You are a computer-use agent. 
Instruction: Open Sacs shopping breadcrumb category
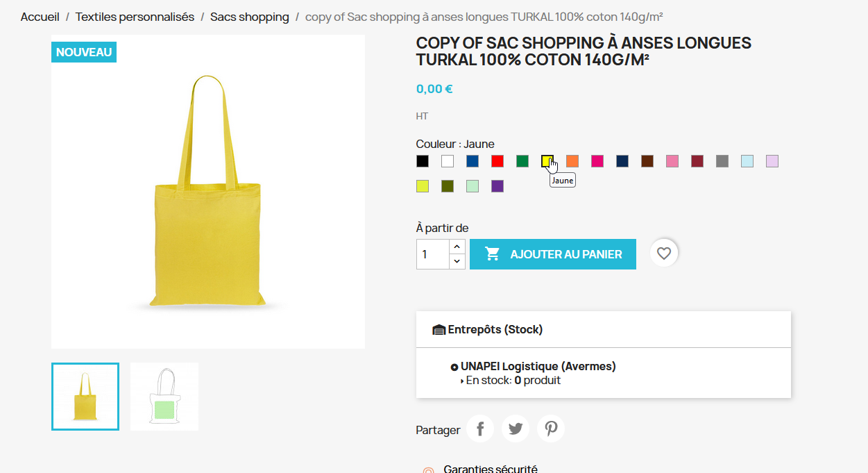250,17
